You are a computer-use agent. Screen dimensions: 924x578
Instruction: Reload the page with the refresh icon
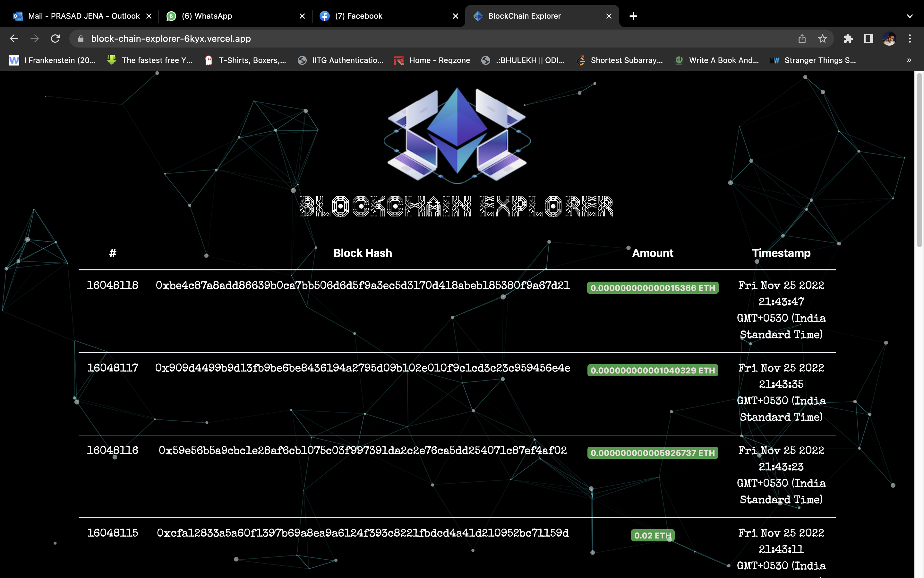(x=56, y=39)
